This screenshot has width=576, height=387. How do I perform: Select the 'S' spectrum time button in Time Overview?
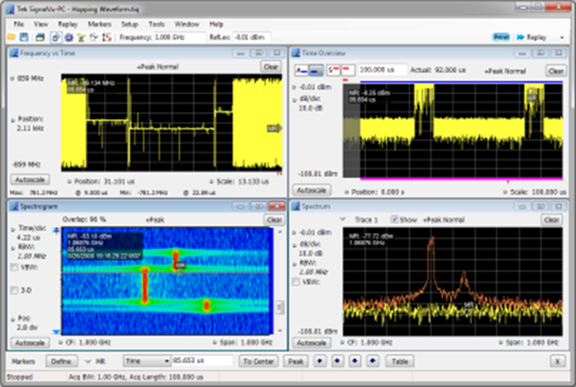(333, 70)
